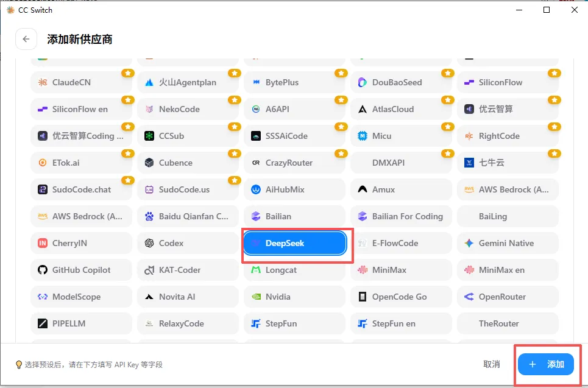The width and height of the screenshot is (588, 388).
Task: Pick Novita AI preset
Action: tap(188, 297)
